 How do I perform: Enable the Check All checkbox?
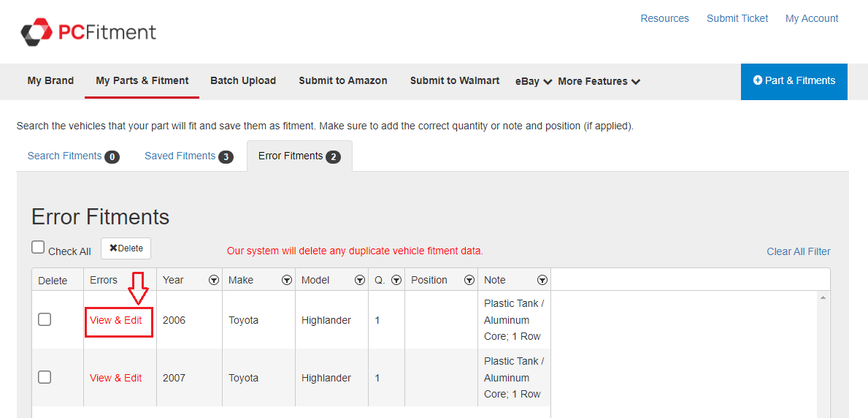38,248
